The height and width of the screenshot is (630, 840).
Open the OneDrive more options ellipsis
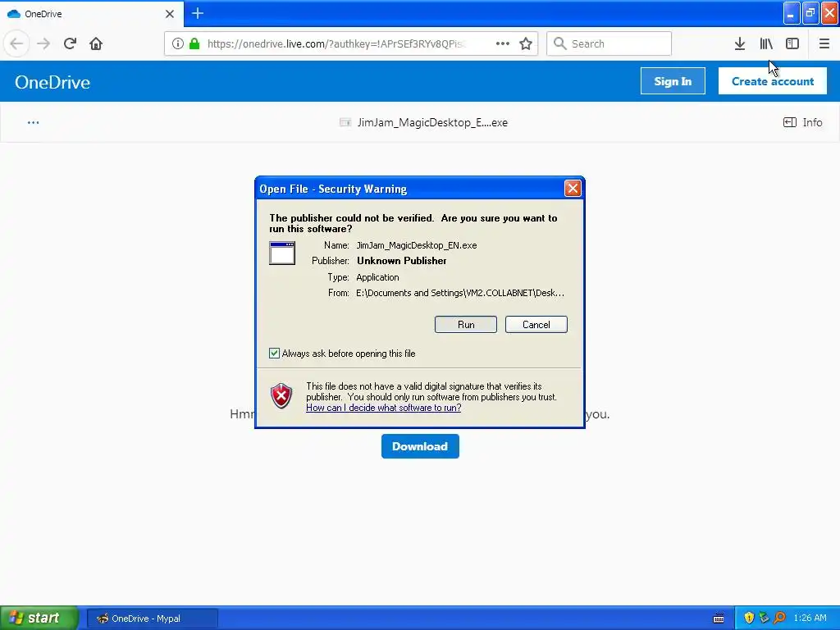click(x=33, y=123)
